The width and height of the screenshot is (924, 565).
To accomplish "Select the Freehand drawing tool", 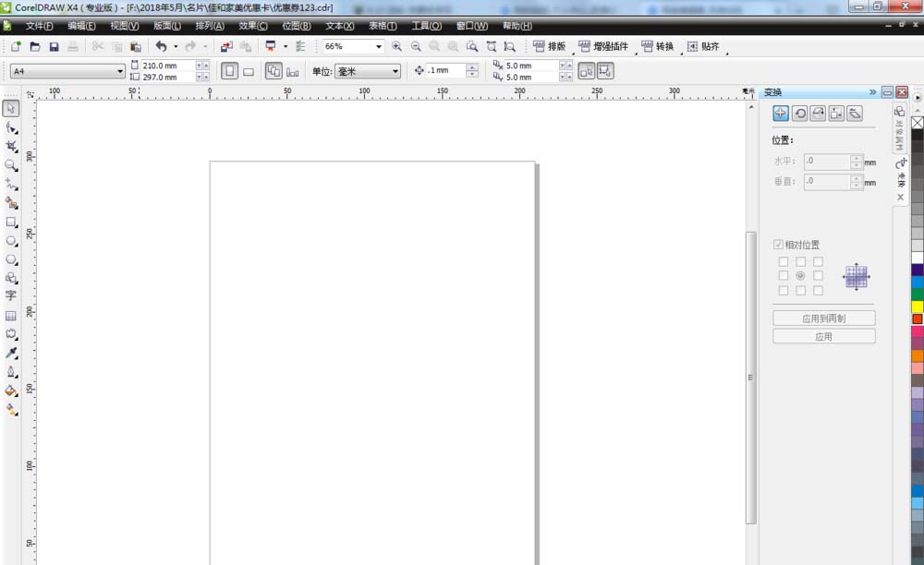I will click(x=10, y=184).
